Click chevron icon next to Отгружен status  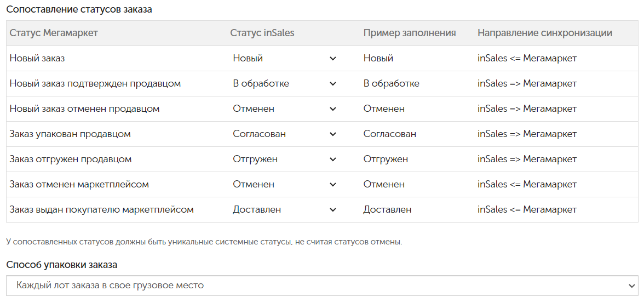(x=333, y=159)
